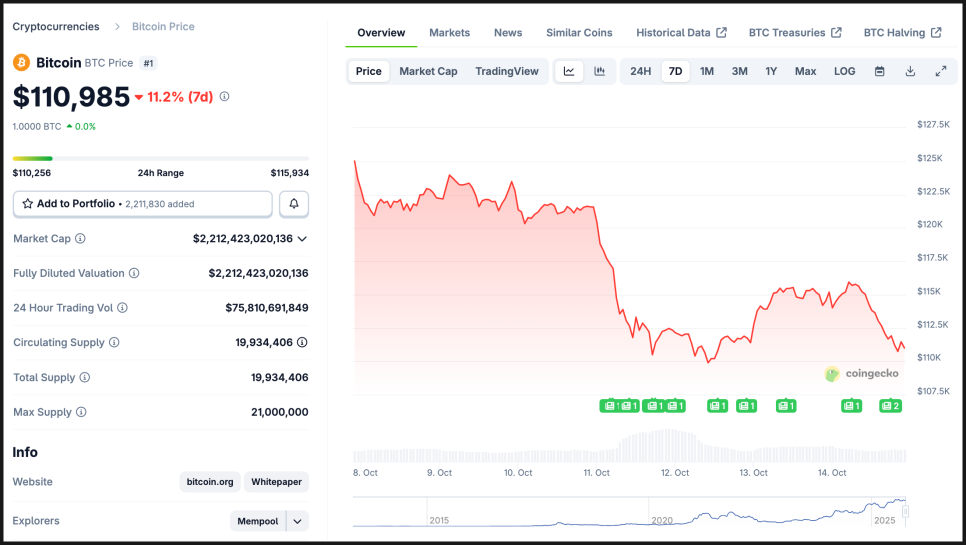
Task: Click the Total Supply info icon
Action: [x=85, y=378]
